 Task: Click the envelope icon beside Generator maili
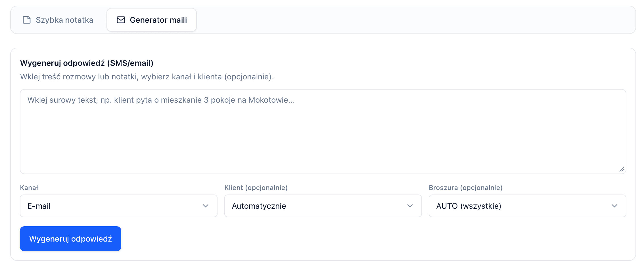(x=121, y=20)
